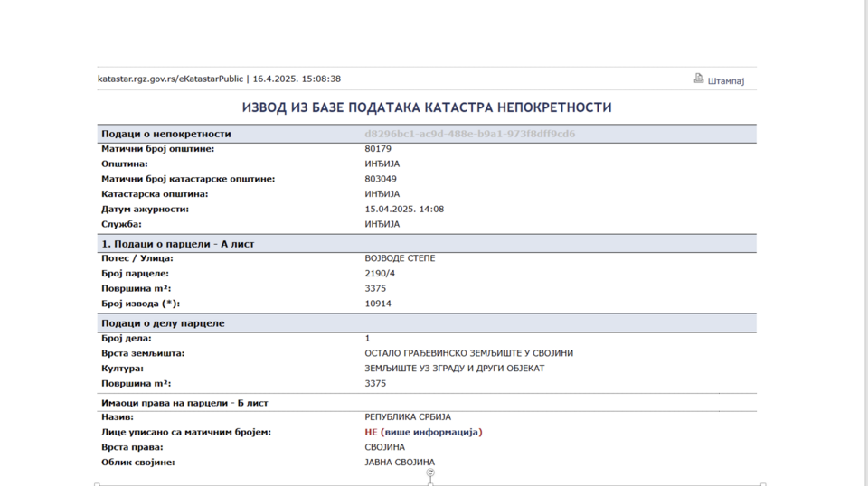This screenshot has width=868, height=486.
Task: Click the Штампај print link
Action: 725,80
